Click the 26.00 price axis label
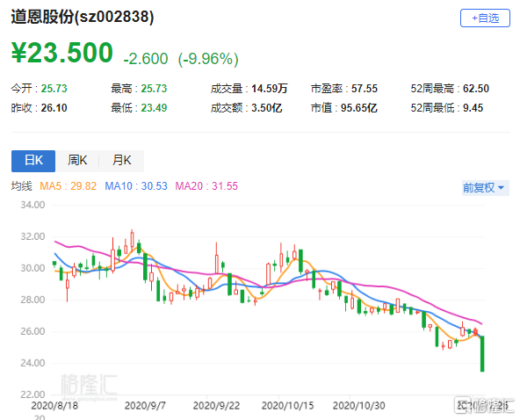The width and height of the screenshot is (520, 420). point(32,331)
